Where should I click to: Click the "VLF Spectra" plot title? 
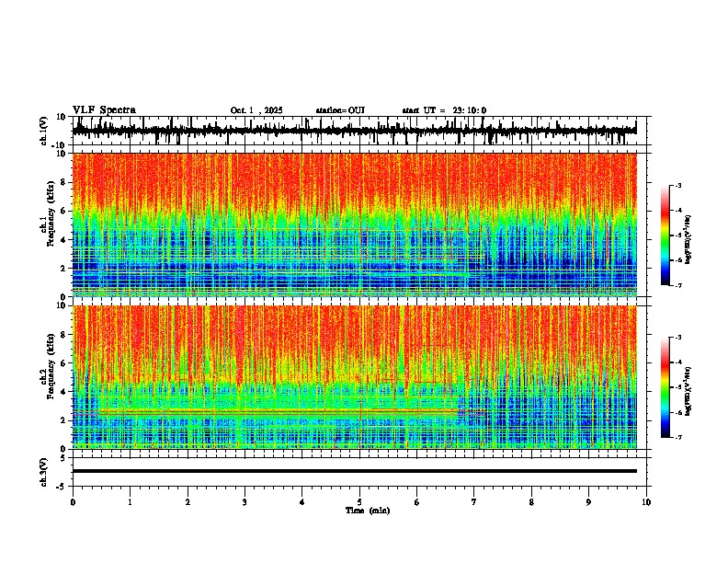tap(104, 110)
